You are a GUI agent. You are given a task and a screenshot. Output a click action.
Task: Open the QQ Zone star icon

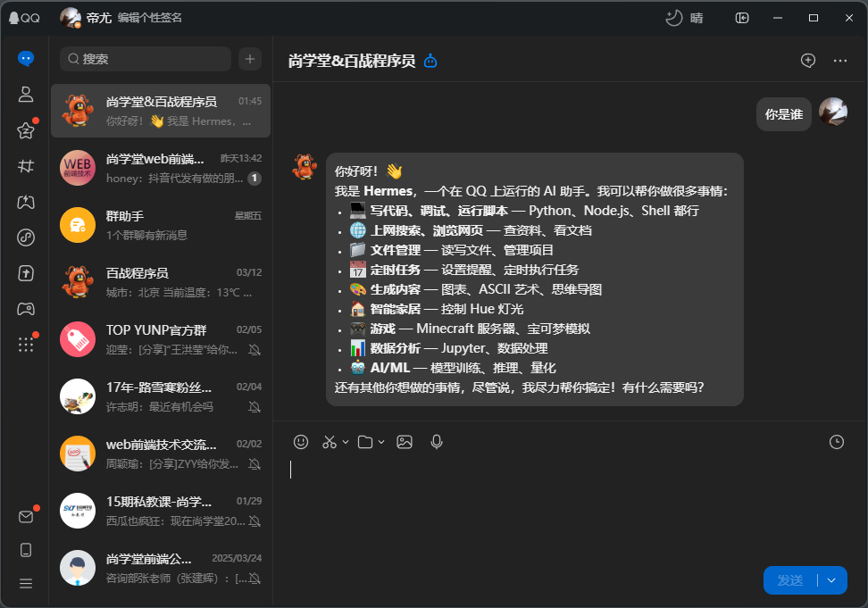coord(26,130)
